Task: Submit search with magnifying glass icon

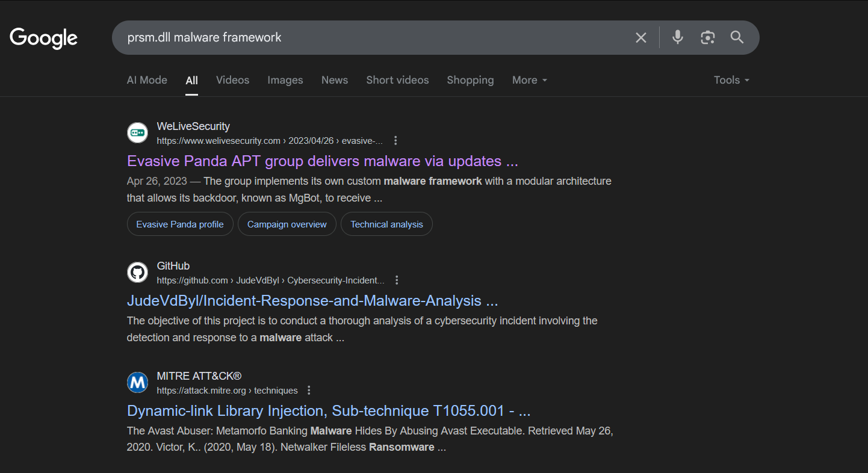Action: [737, 37]
